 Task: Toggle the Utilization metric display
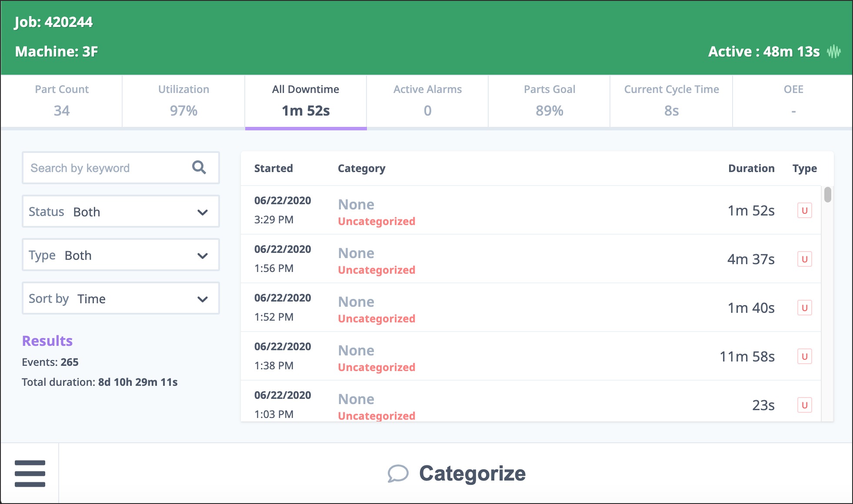(x=183, y=99)
